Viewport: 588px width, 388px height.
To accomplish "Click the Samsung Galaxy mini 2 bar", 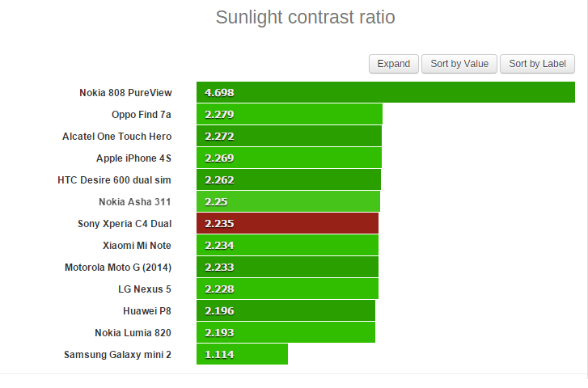I will coord(242,354).
